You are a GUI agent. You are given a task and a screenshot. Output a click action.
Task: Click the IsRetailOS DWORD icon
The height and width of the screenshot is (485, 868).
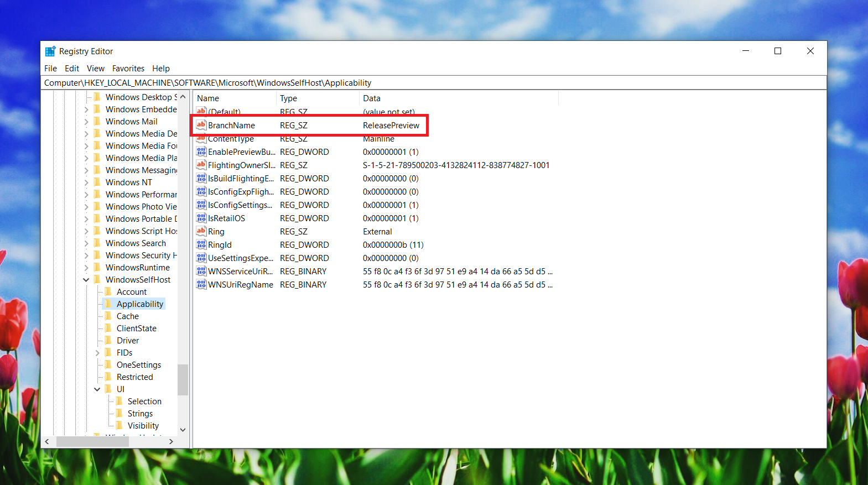coord(201,218)
